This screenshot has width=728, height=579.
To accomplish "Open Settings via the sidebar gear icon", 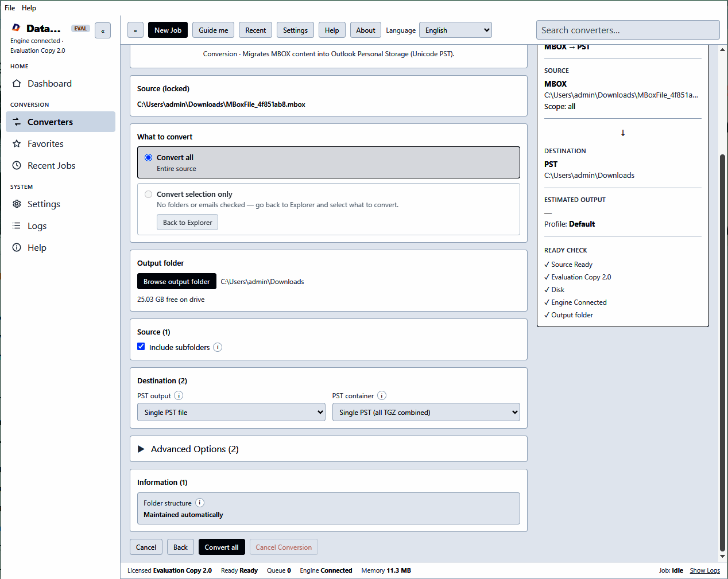I will (17, 204).
